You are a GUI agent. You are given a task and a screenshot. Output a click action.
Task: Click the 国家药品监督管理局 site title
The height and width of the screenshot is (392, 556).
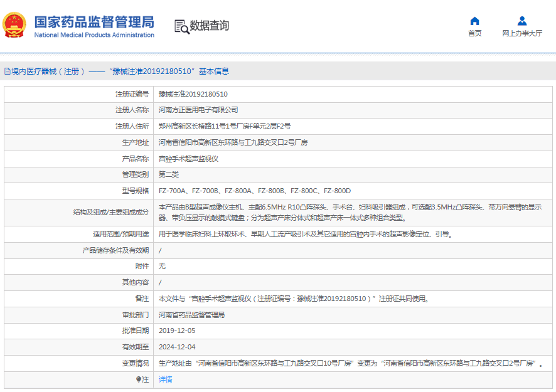pyautogui.click(x=94, y=22)
